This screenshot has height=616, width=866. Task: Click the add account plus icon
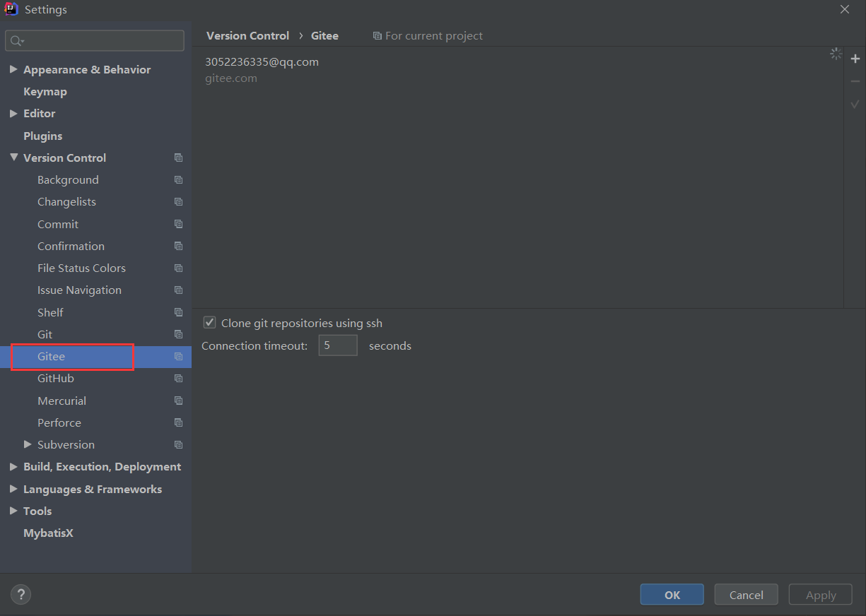(855, 59)
